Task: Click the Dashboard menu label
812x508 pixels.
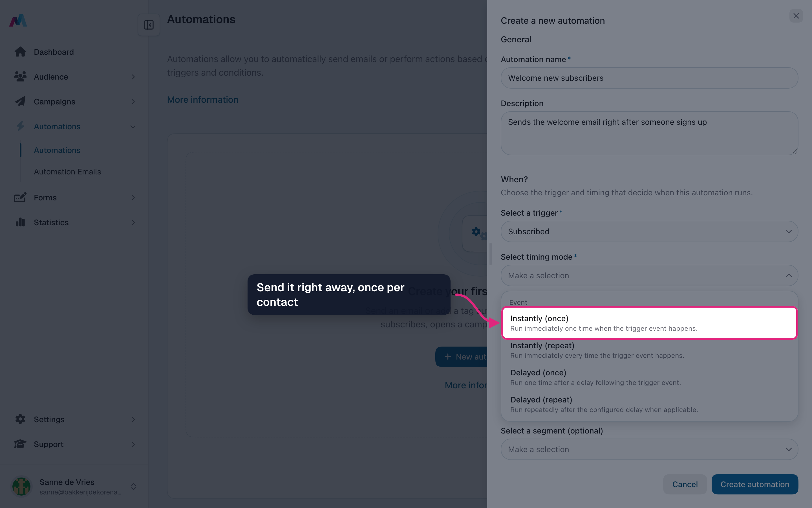Action: (54, 52)
